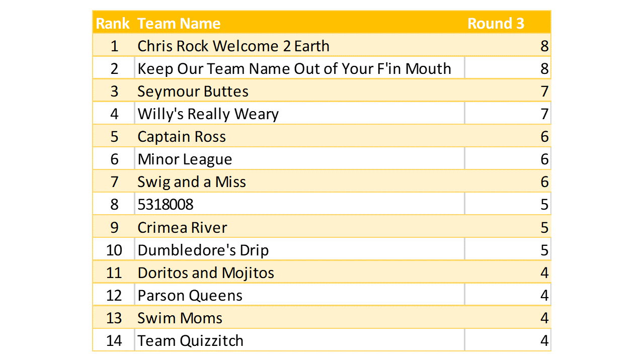Viewport: 644px width, 362px height.
Task: Select the 5318008 team cell
Action: [166, 205]
